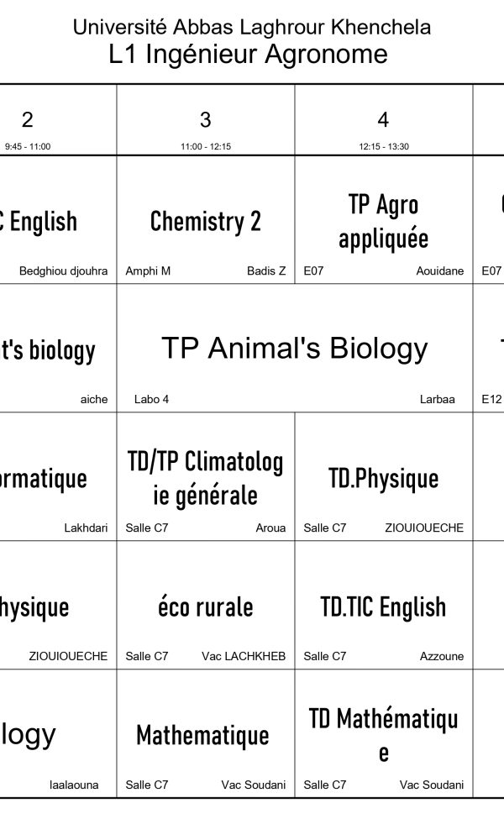This screenshot has height=840, width=504.
Task: Click the TD.Physique course cell
Action: click(383, 478)
